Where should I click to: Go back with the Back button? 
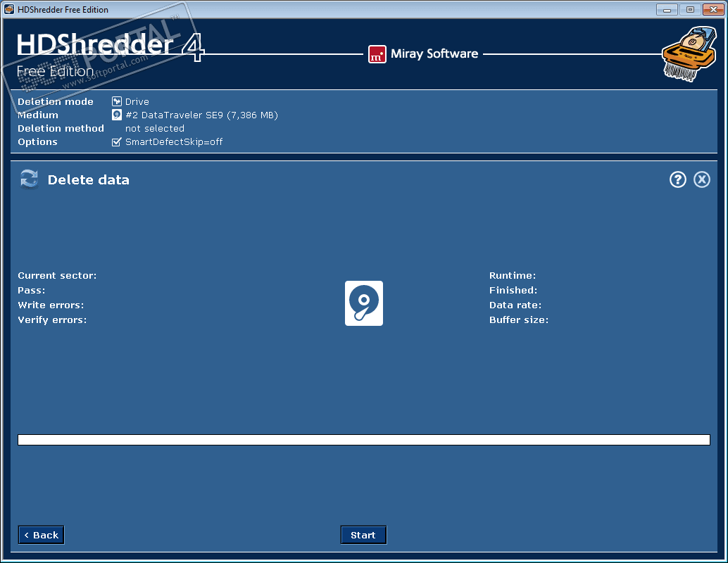click(41, 535)
